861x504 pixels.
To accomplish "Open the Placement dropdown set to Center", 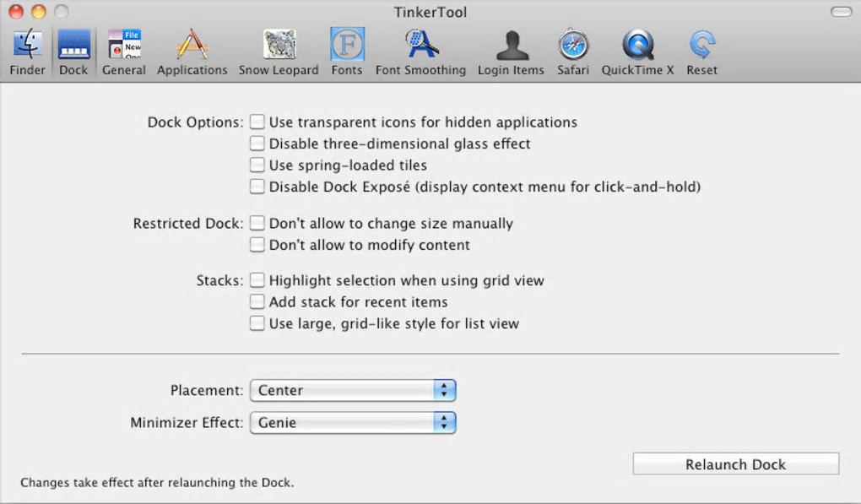I will pos(353,391).
